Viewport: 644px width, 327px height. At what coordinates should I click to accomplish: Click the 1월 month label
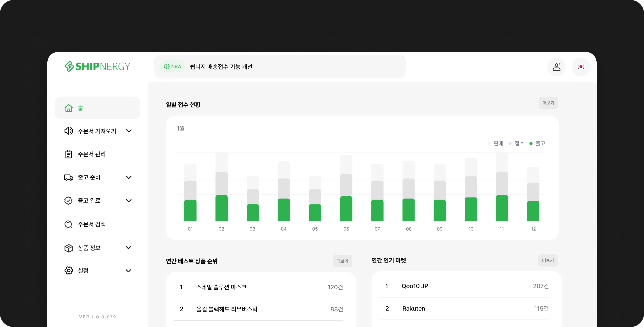coord(181,128)
